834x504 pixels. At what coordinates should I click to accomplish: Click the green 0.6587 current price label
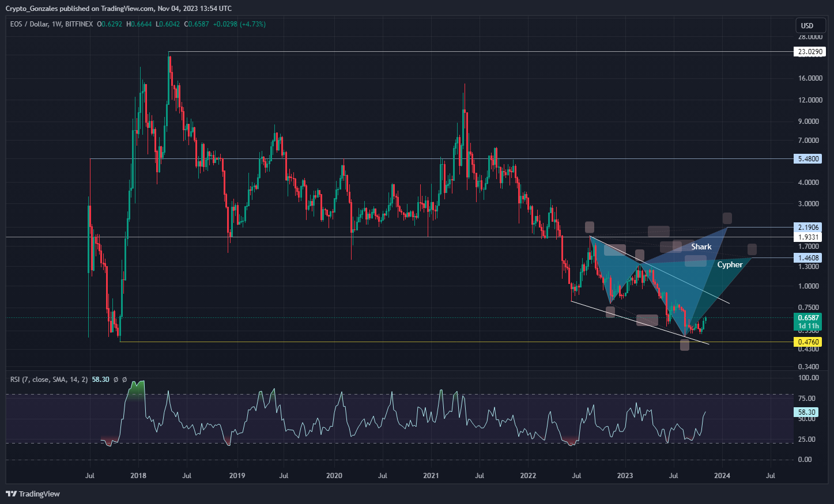[808, 318]
